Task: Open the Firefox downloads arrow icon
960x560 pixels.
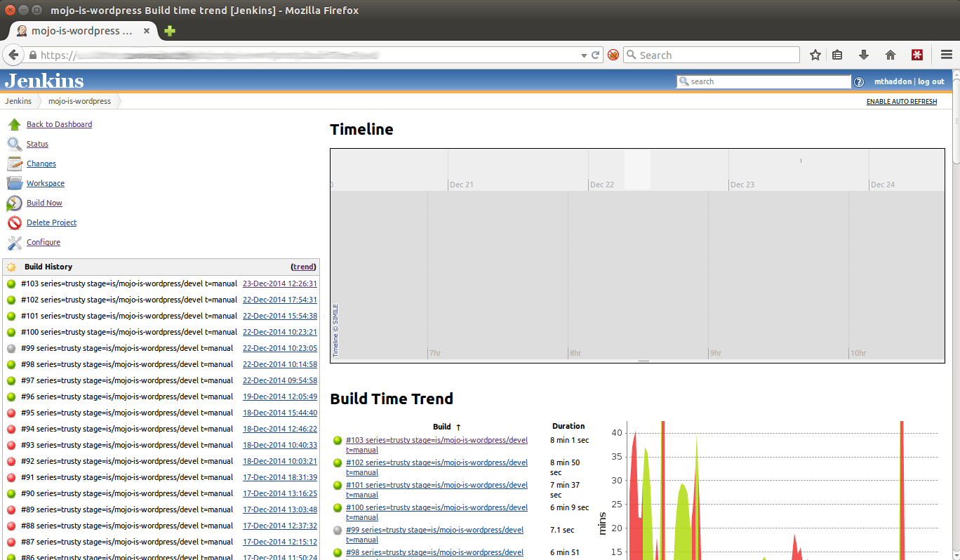Action: point(864,55)
